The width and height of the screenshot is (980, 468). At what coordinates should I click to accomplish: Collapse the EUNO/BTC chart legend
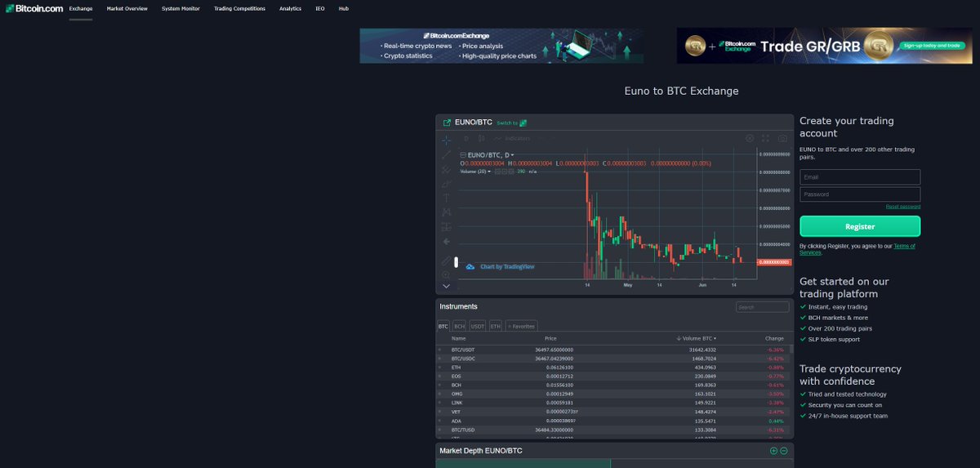[463, 155]
